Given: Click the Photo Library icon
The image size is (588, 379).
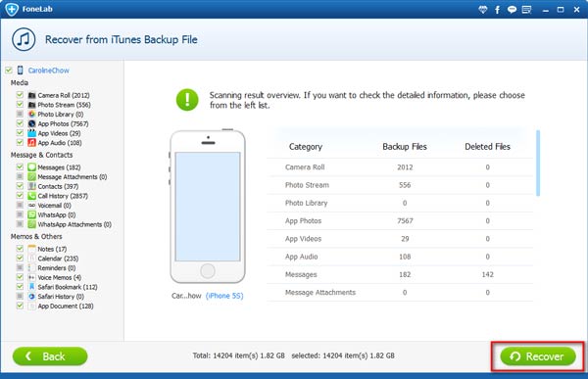Looking at the screenshot, I should pyautogui.click(x=32, y=114).
